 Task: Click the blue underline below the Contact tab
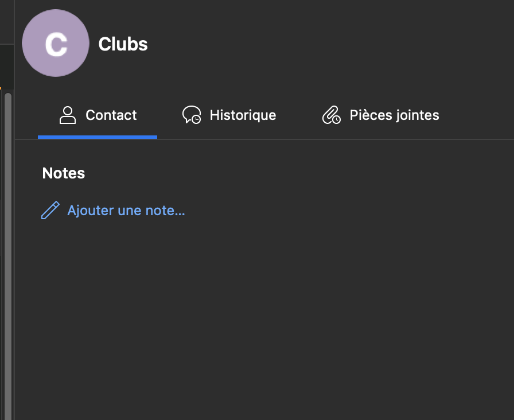98,137
